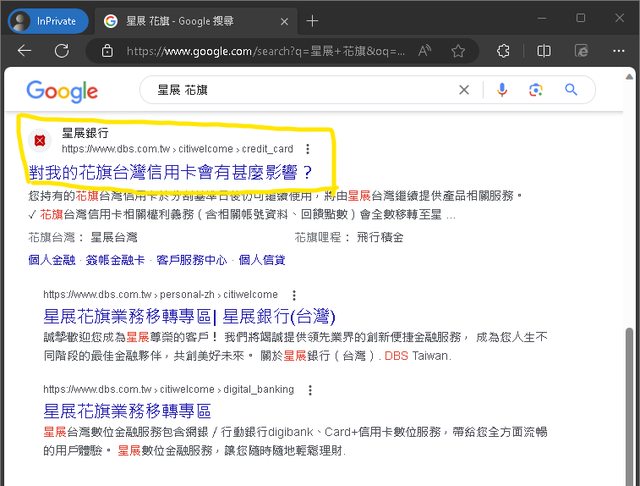Add this page to favorites
This screenshot has width=640, height=486.
click(x=459, y=51)
